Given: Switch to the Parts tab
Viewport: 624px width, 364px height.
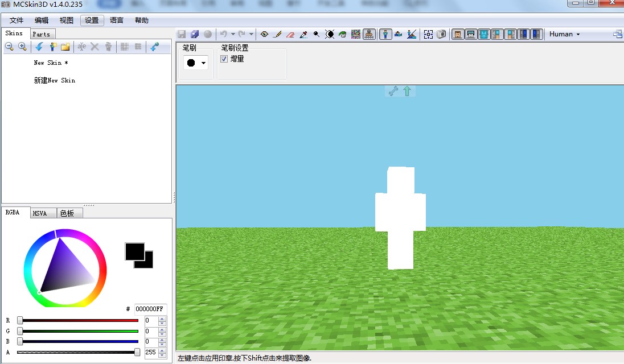Looking at the screenshot, I should pyautogui.click(x=41, y=34).
